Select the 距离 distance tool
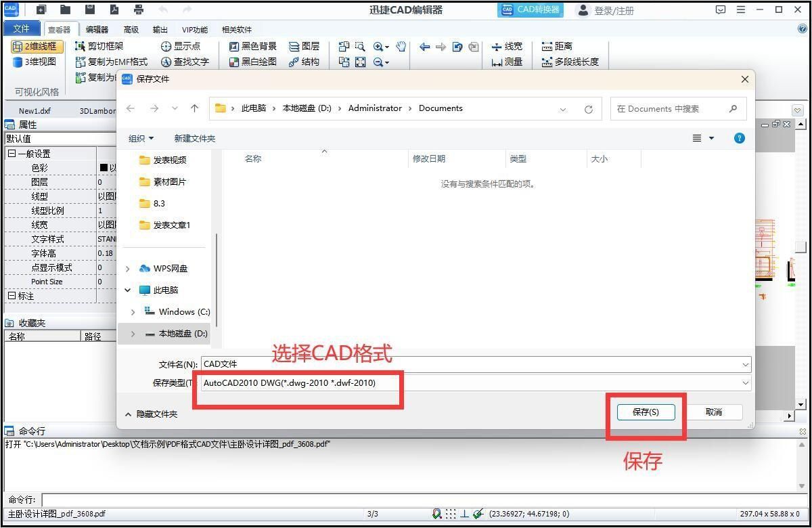The image size is (812, 528). 558,46
